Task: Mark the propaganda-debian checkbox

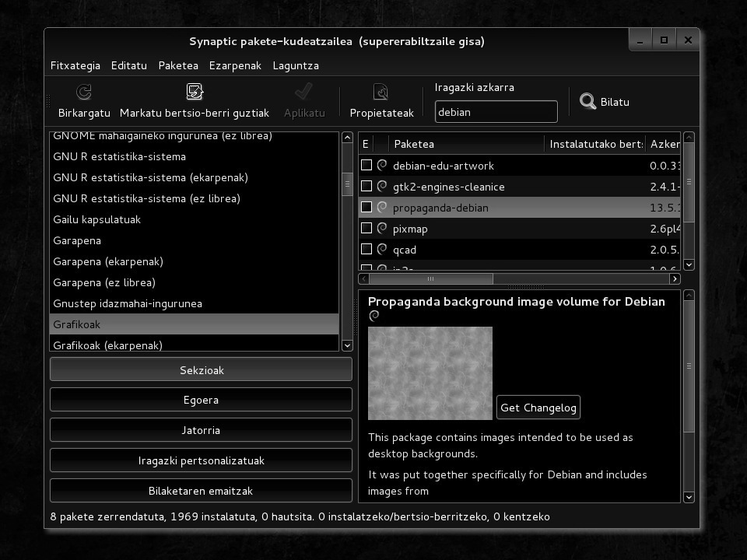Action: pos(366,207)
